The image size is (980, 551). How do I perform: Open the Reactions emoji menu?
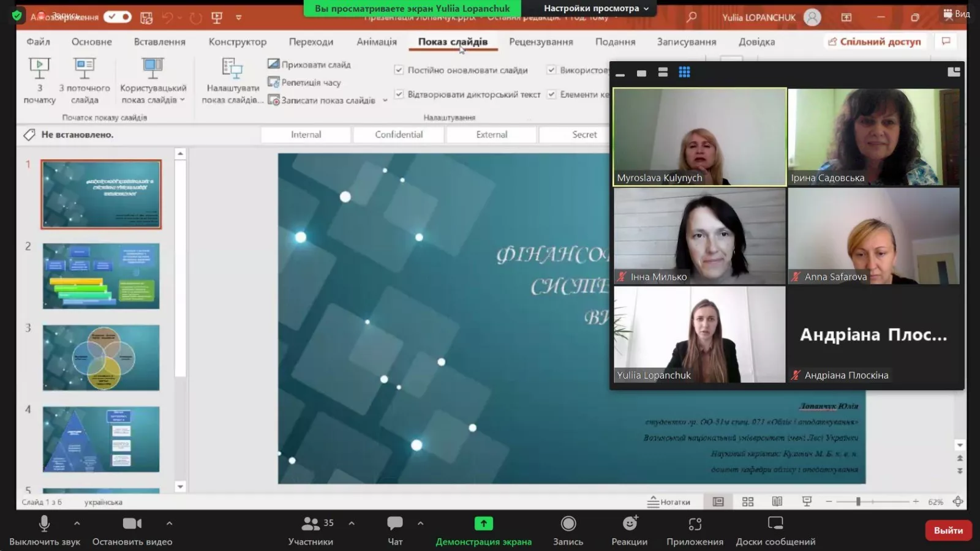pos(629,524)
